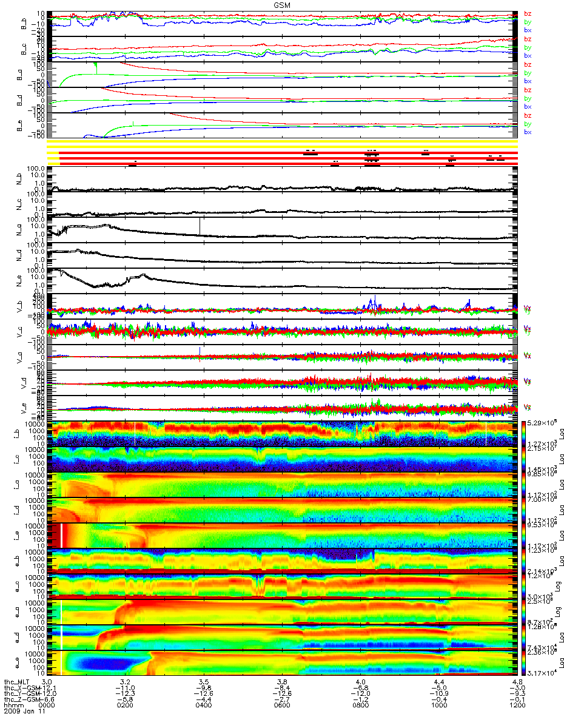Click the GSM plot title
Screen dimensions: 564x728
281,5
